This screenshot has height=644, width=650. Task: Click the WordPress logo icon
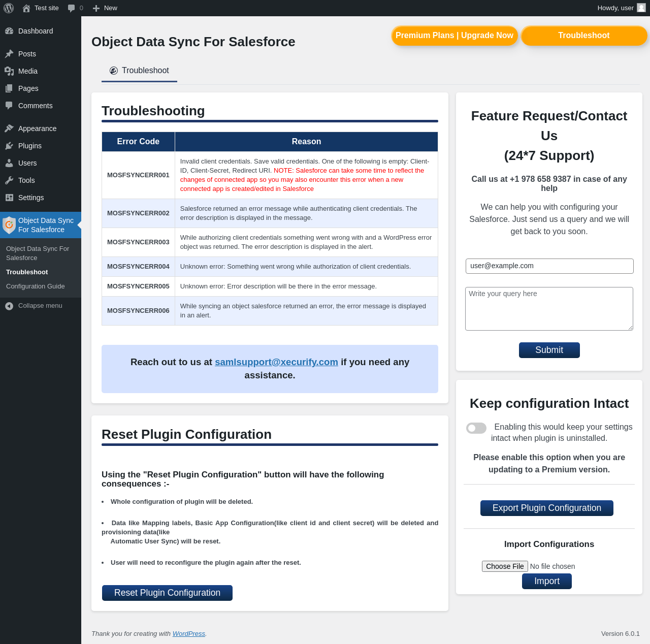click(9, 8)
